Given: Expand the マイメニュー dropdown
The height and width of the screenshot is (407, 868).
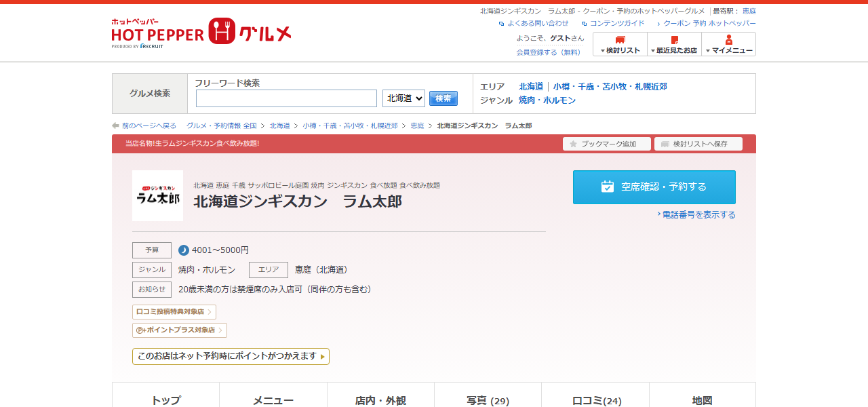Looking at the screenshot, I should [728, 44].
